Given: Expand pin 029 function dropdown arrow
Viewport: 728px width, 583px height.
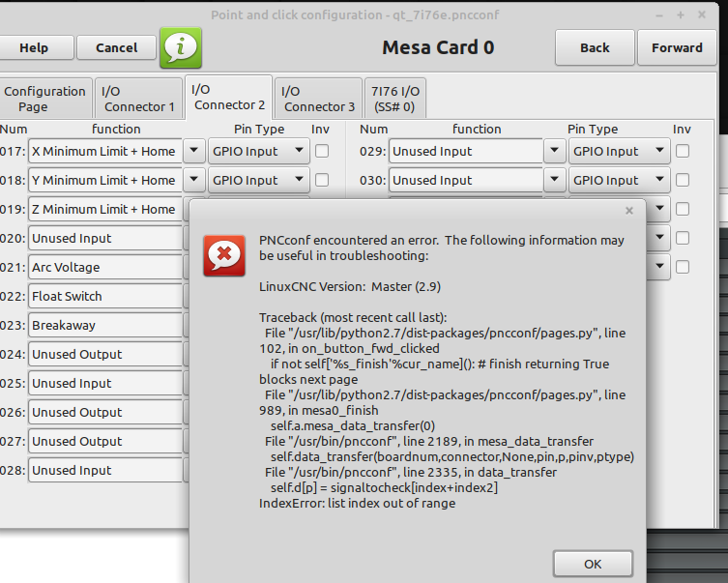Looking at the screenshot, I should (x=554, y=151).
